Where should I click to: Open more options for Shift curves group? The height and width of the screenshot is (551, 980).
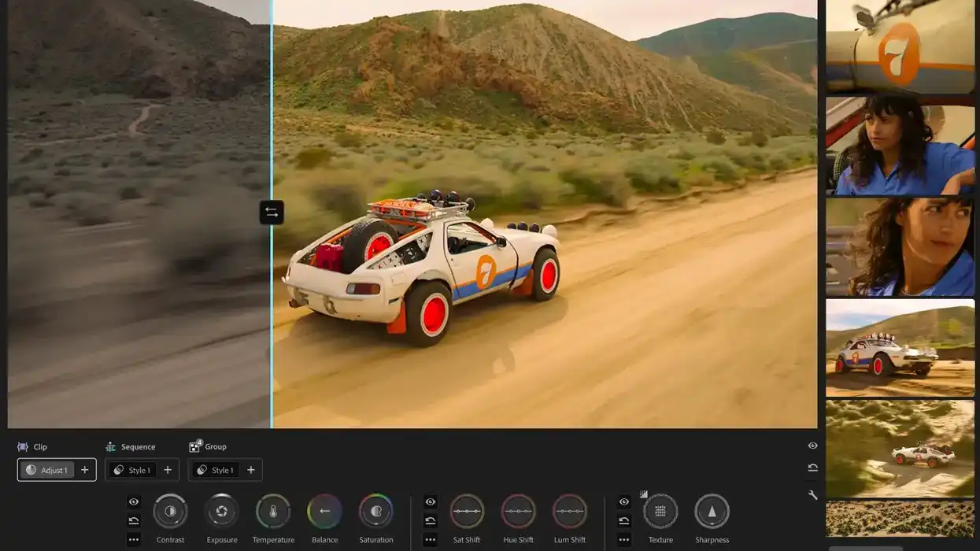coord(431,539)
